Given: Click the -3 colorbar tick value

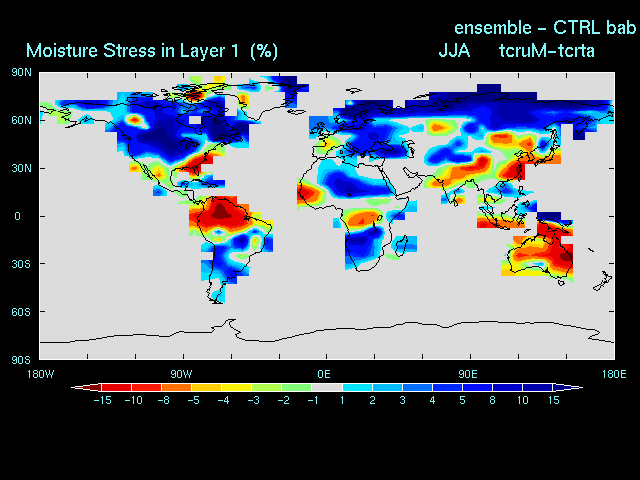Looking at the screenshot, I should (x=253, y=400).
